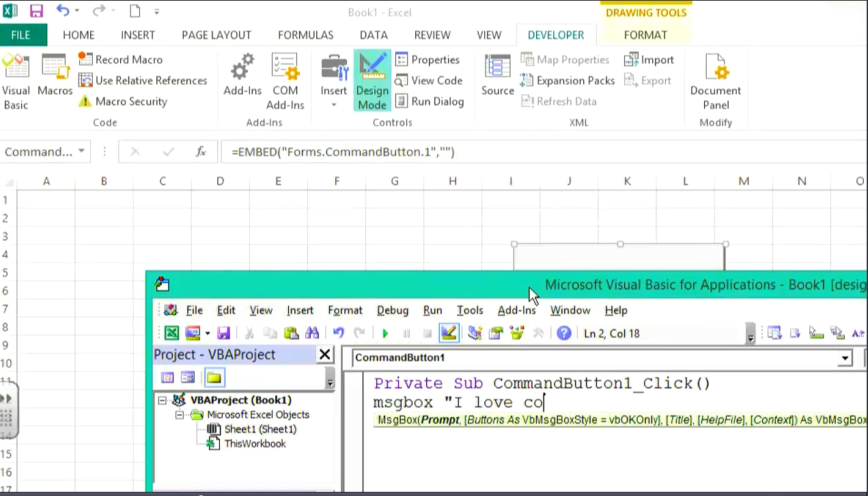Image resolution: width=868 pixels, height=496 pixels.
Task: Open the Add-Ins gear icon
Action: click(x=242, y=75)
